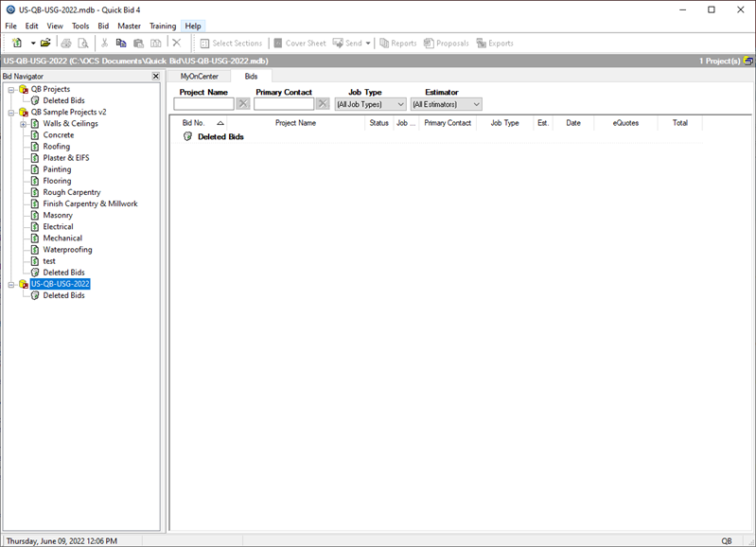Viewport: 756px width, 547px height.
Task: Select the Roofing bid
Action: coord(57,146)
